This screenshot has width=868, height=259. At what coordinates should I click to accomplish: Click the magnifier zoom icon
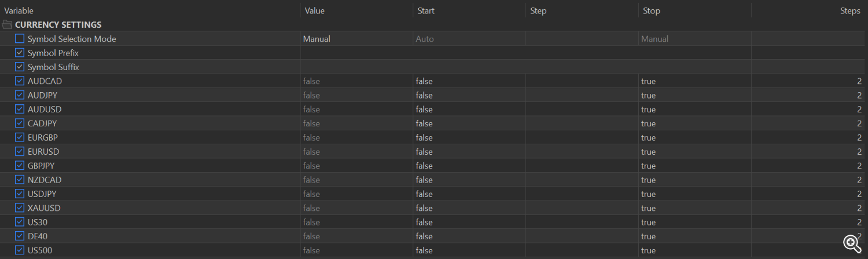852,243
